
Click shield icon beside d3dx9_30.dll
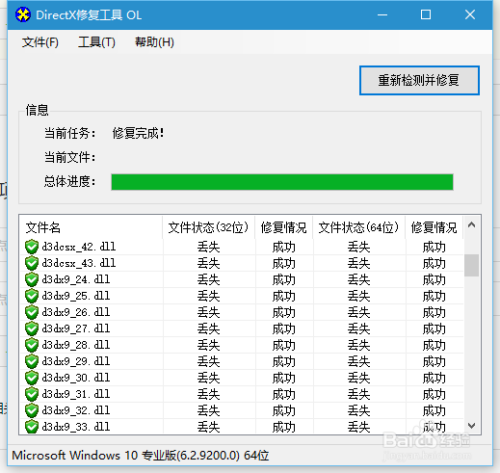[x=32, y=378]
